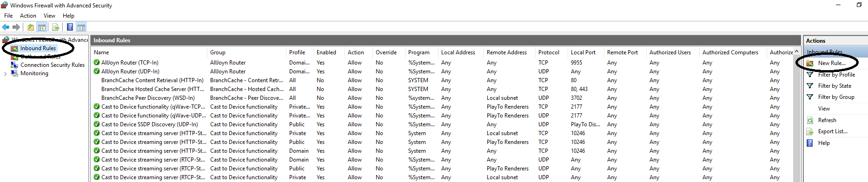
Task: Select Inbound Rules in the tree
Action: point(38,48)
